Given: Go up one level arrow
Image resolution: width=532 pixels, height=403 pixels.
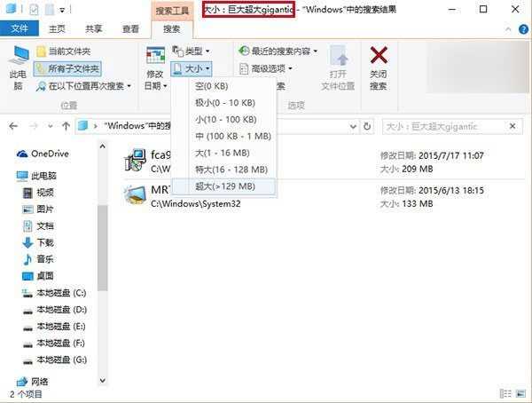Looking at the screenshot, I should 66,126.
